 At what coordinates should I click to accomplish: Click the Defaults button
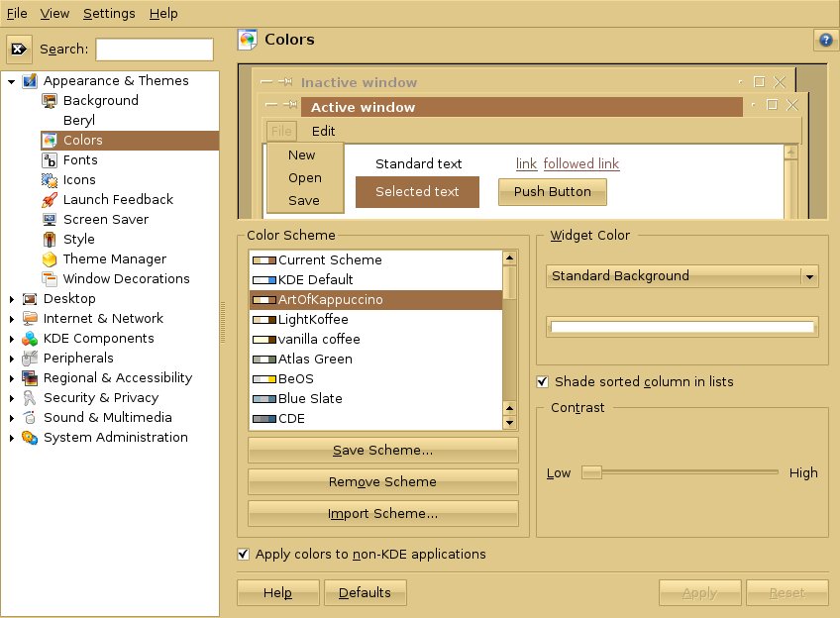[x=365, y=593]
